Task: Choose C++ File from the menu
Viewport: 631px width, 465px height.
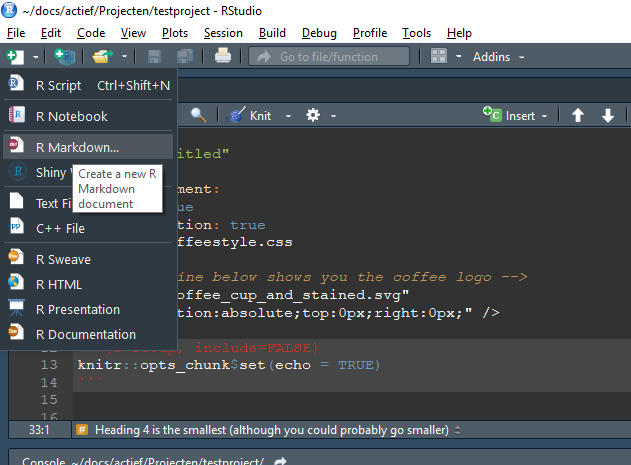Action: pyautogui.click(x=88, y=228)
